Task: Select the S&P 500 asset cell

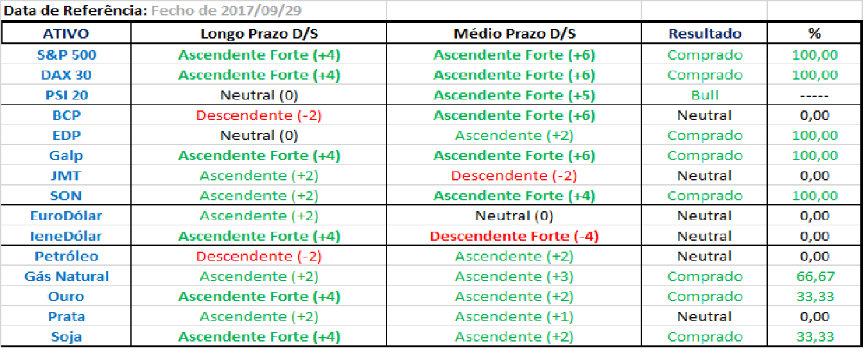Action: click(66, 55)
